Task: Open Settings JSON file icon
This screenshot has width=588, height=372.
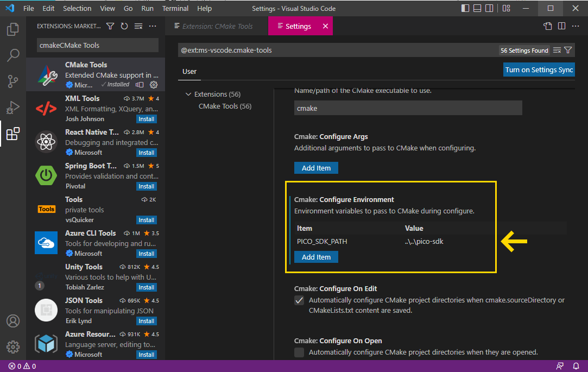Action: pos(547,26)
